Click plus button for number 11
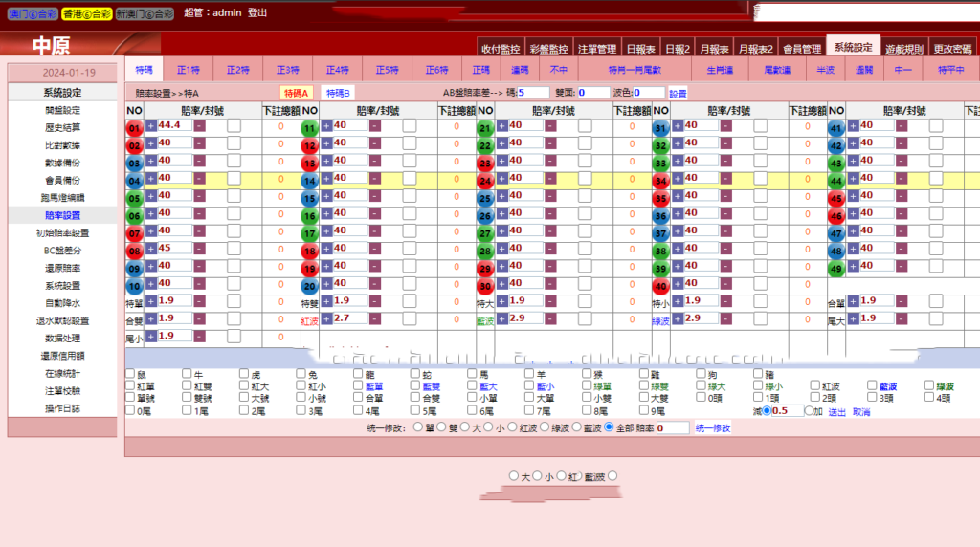The width and height of the screenshot is (980, 547). [x=327, y=125]
